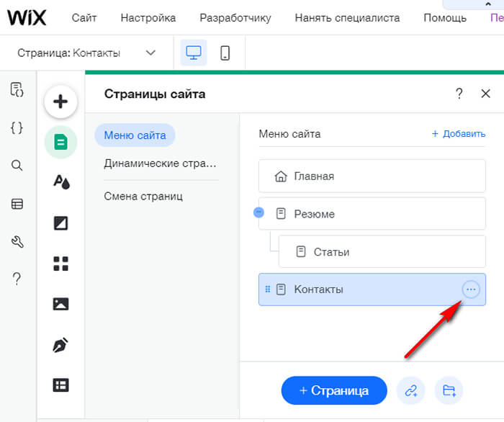Open the Add Apps grid icon
The image size is (504, 422).
pos(60,264)
